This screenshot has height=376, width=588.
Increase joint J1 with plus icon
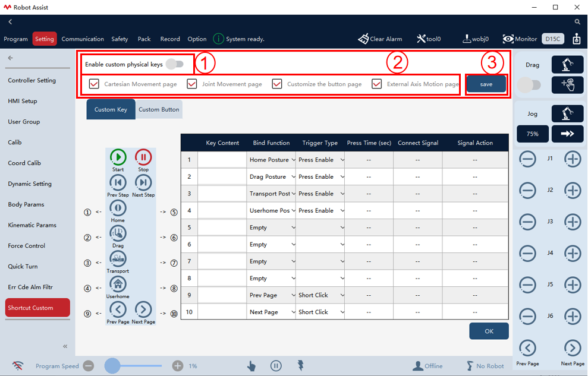[573, 159]
